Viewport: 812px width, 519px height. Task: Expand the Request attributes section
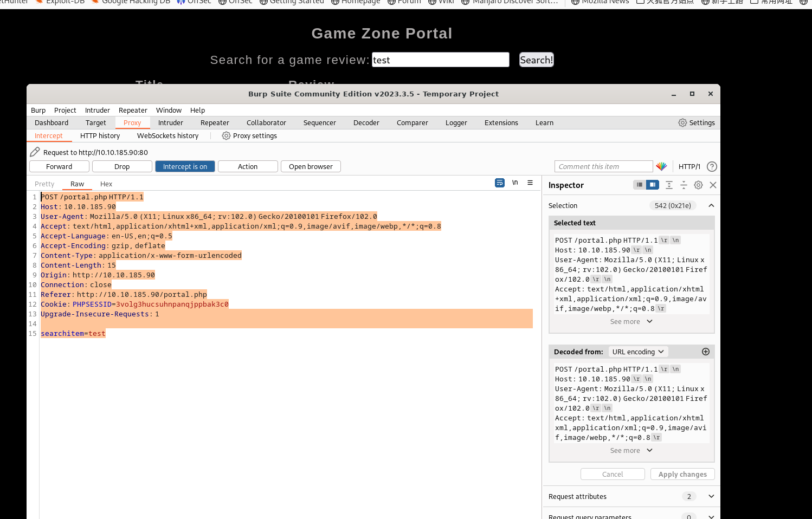711,496
